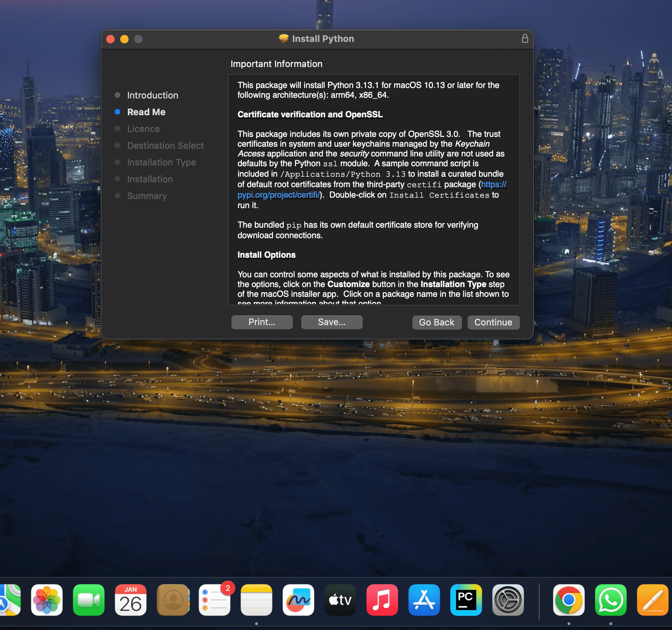Click the package icon beside Install Python title
Screen dimensions: 672x630
(283, 38)
